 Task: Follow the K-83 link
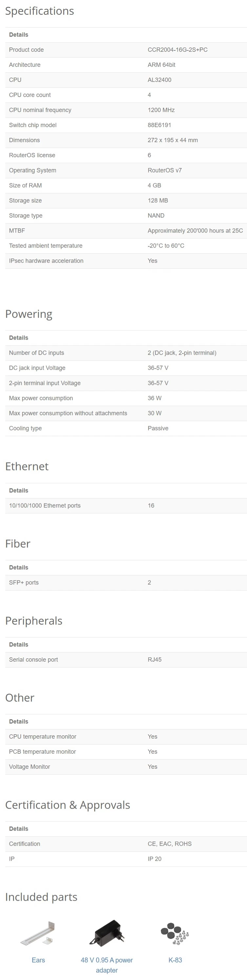(x=175, y=960)
